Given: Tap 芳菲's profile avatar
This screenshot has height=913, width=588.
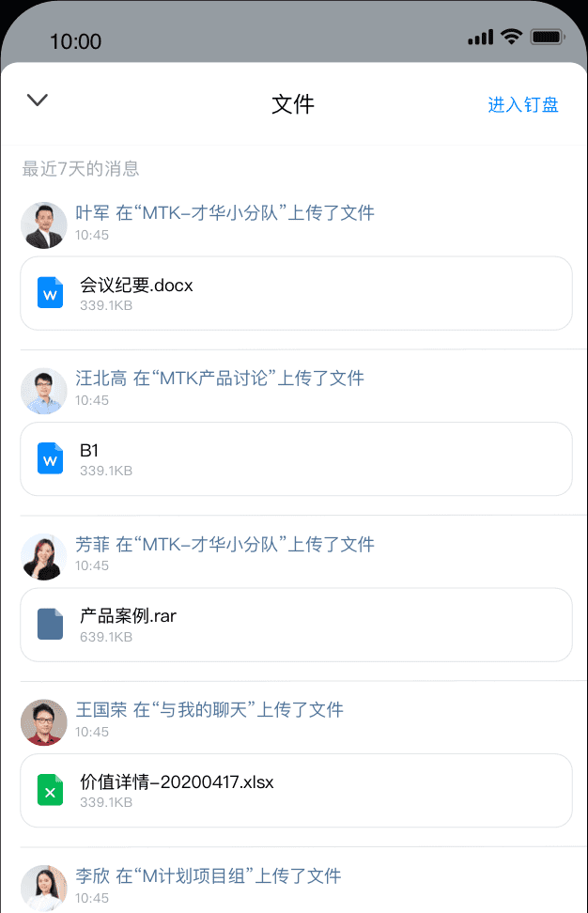Looking at the screenshot, I should pyautogui.click(x=43, y=556).
